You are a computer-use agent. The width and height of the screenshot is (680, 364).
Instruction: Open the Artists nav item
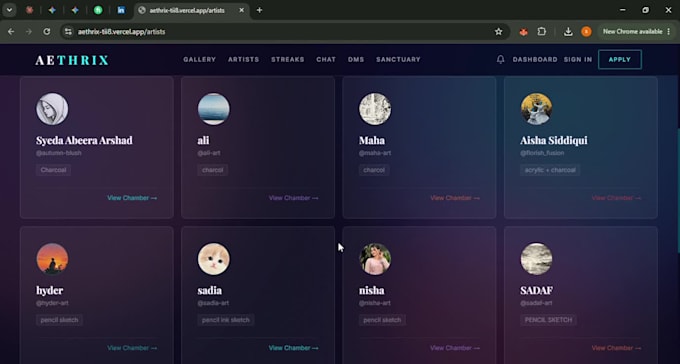click(244, 59)
